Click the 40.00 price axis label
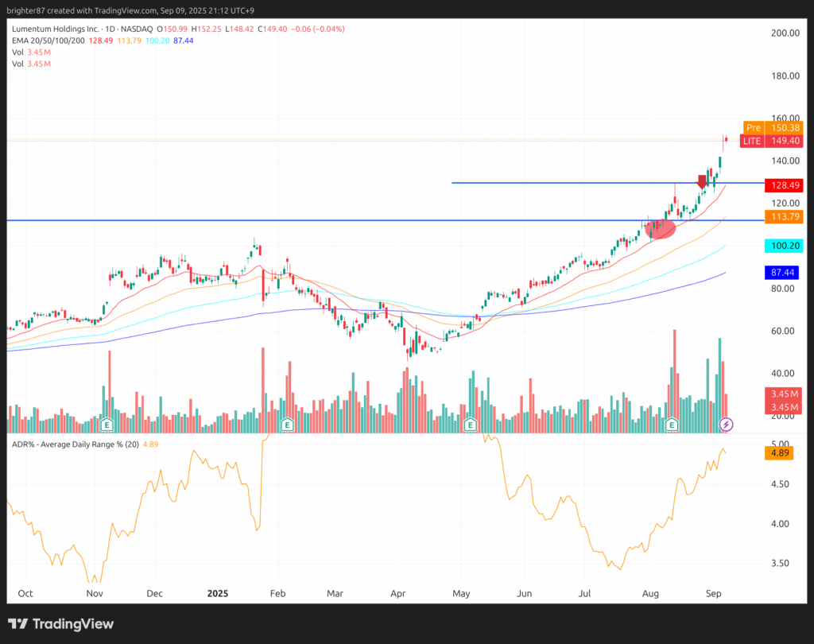The image size is (814, 644). pos(782,374)
